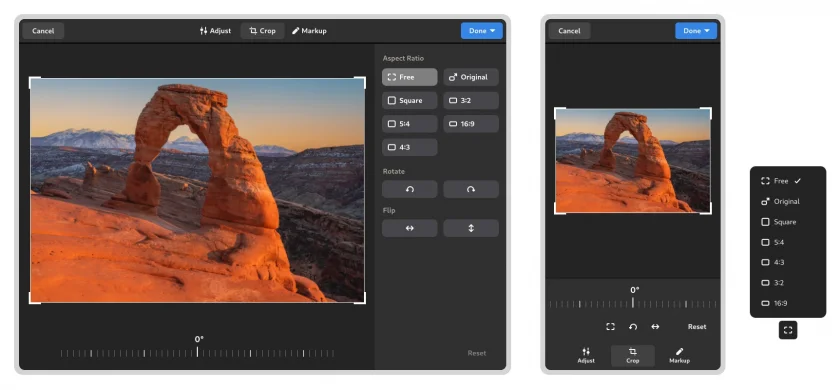This screenshot has height=390, width=840.
Task: Open Adjust tab in mobile bottom bar
Action: pos(586,356)
